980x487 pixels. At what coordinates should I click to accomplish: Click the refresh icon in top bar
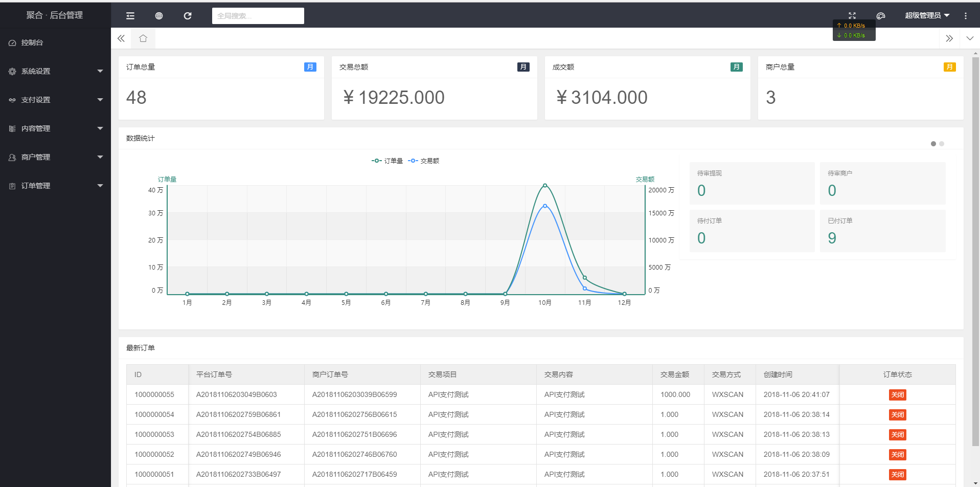point(188,16)
